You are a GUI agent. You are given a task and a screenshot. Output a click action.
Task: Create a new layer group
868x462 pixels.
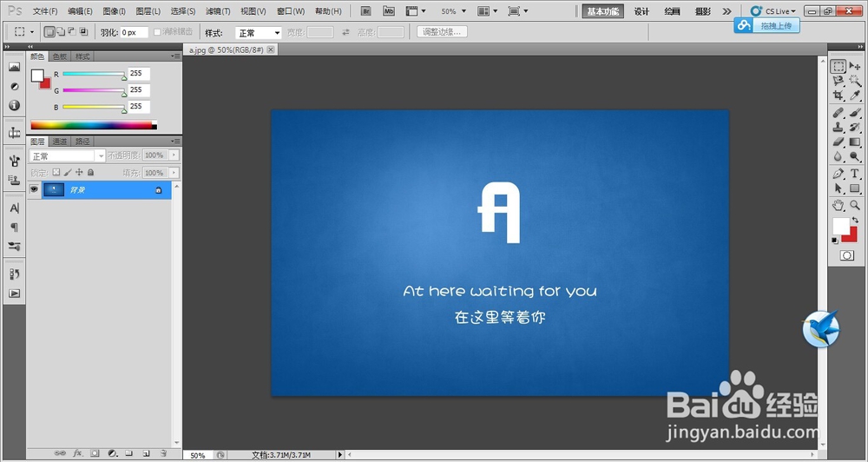coord(129,453)
